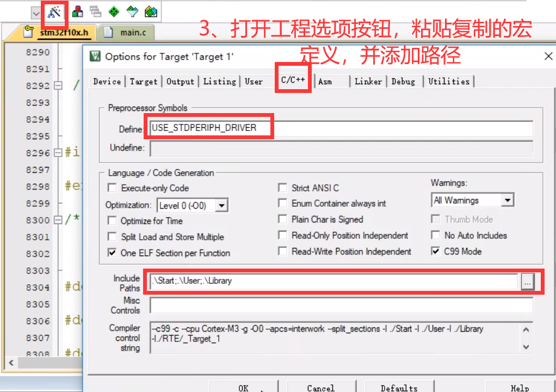Open the User tab
The height and width of the screenshot is (392, 556).
tap(254, 82)
